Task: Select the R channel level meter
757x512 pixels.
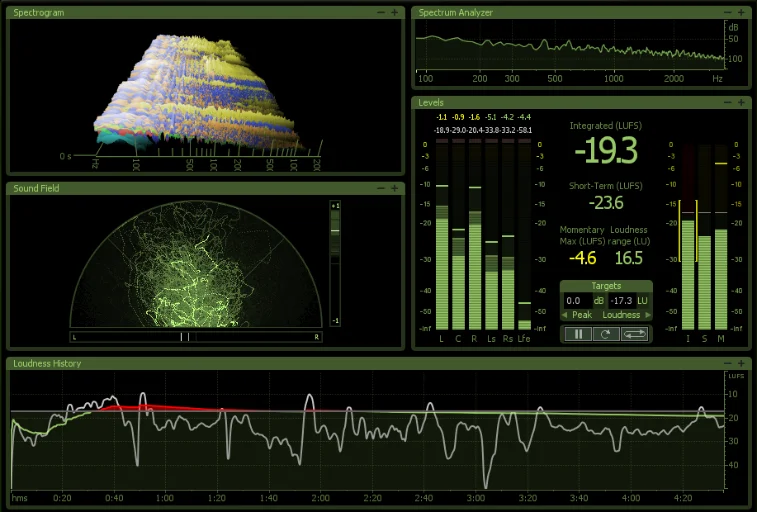Action: click(475, 235)
